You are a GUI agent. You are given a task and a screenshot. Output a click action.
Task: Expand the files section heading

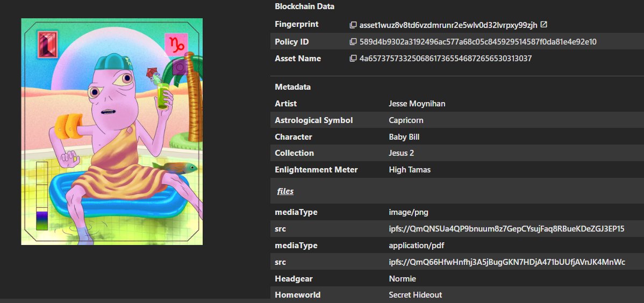pos(285,191)
